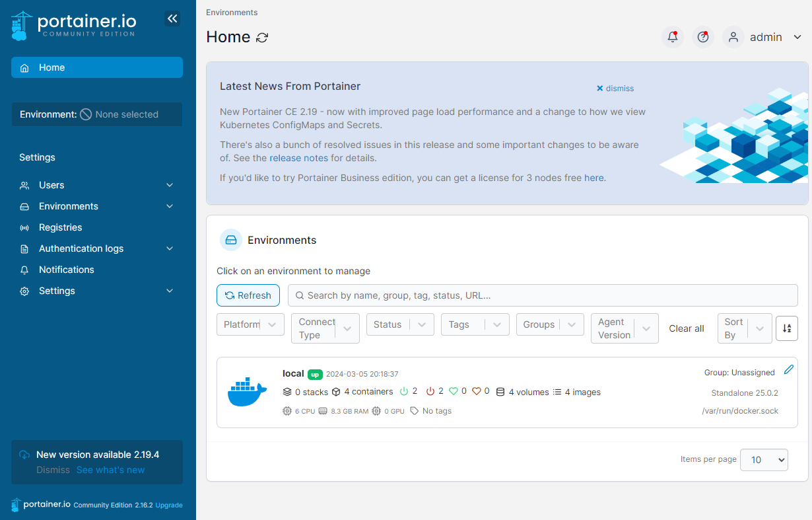This screenshot has width=812, height=520.
Task: Edit the local environment via the pencil icon
Action: point(788,370)
